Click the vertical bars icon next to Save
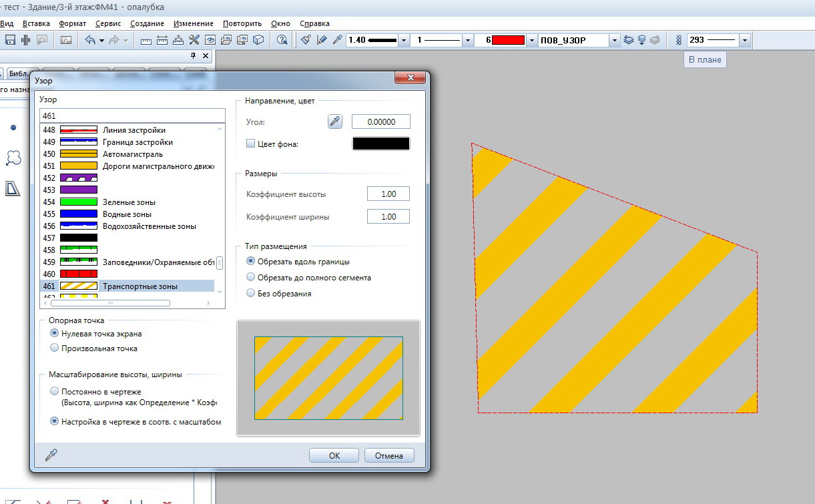This screenshot has width=815, height=504. click(x=27, y=39)
